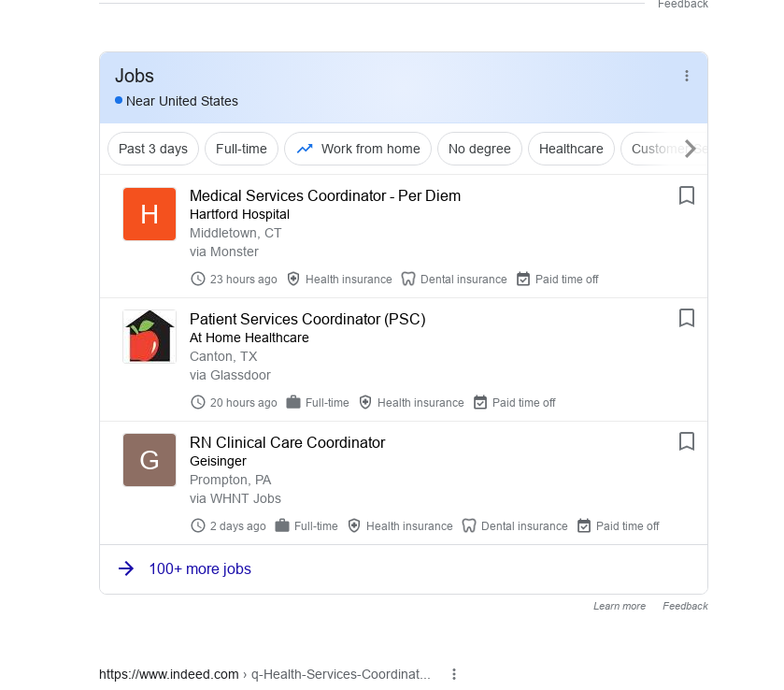
Task: Click the Geisinger brown G logo
Action: pyautogui.click(x=150, y=460)
